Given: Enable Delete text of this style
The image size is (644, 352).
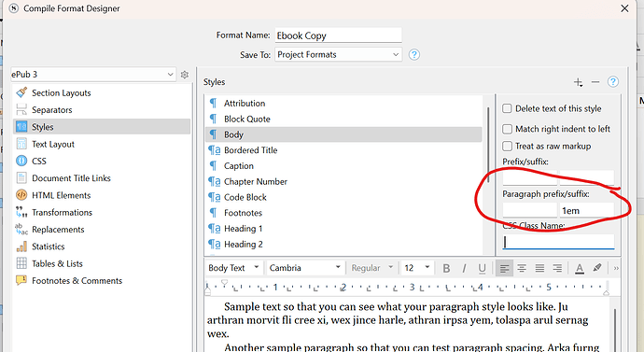Looking at the screenshot, I should pyautogui.click(x=507, y=108).
